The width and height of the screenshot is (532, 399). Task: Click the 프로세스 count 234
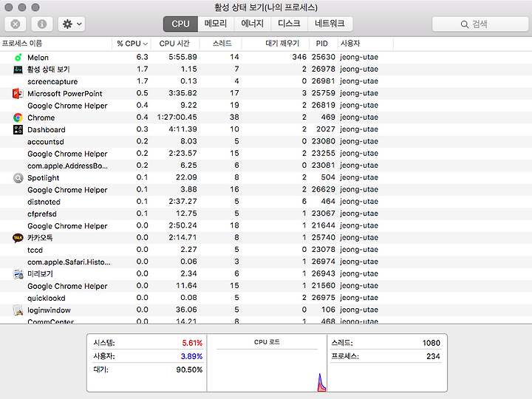coord(433,356)
